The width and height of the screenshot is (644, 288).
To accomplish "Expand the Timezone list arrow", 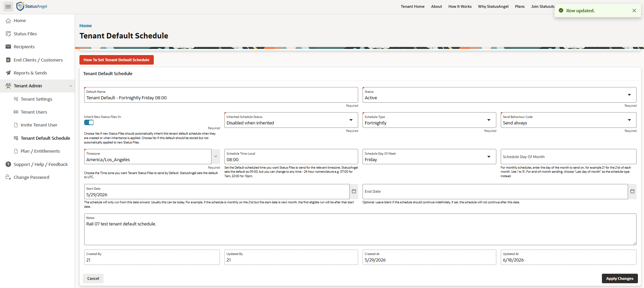I will tap(216, 157).
